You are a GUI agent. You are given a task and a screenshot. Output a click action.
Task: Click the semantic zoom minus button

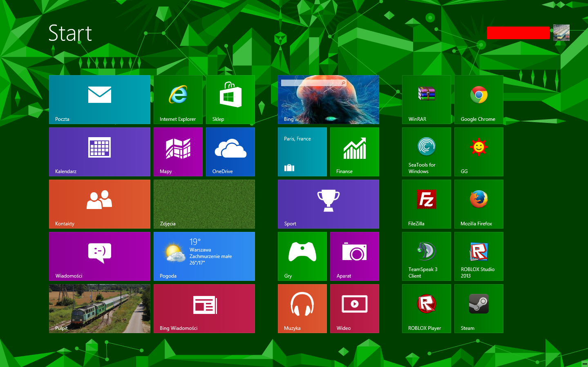click(x=584, y=363)
